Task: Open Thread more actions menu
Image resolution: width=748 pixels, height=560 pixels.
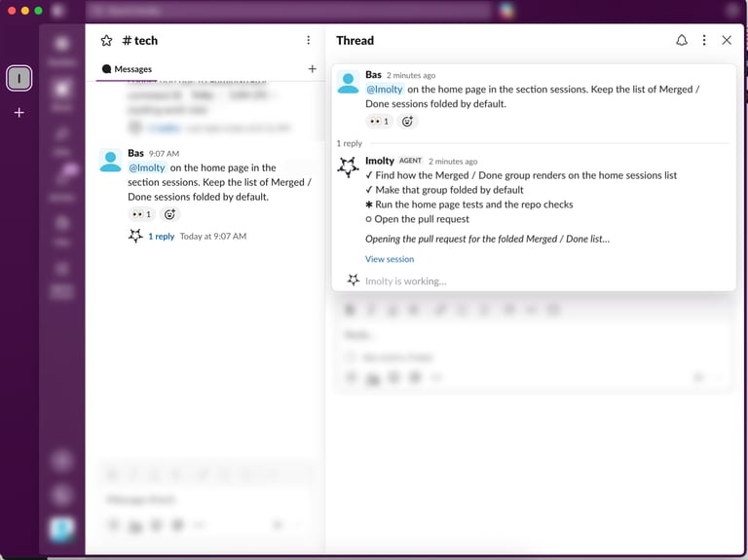Action: (x=704, y=40)
